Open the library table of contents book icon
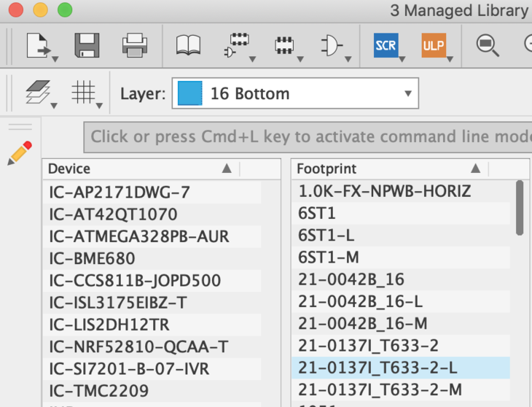The height and width of the screenshot is (407, 532). [x=188, y=45]
